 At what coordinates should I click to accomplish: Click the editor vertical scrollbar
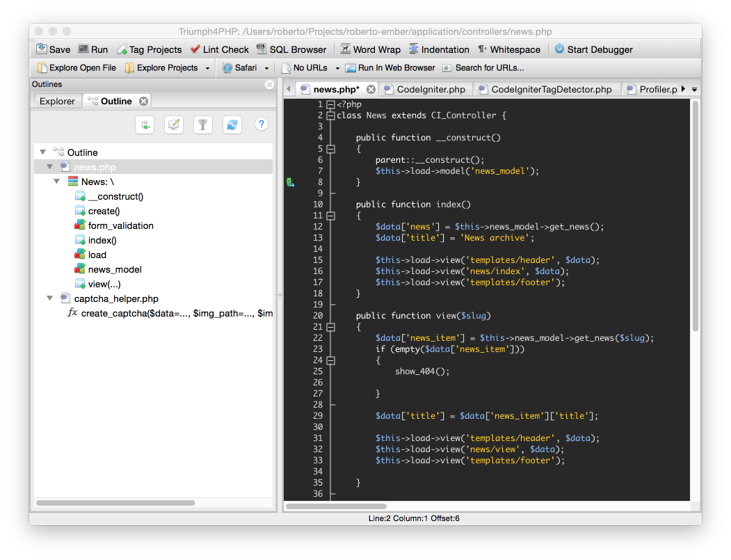(696, 216)
